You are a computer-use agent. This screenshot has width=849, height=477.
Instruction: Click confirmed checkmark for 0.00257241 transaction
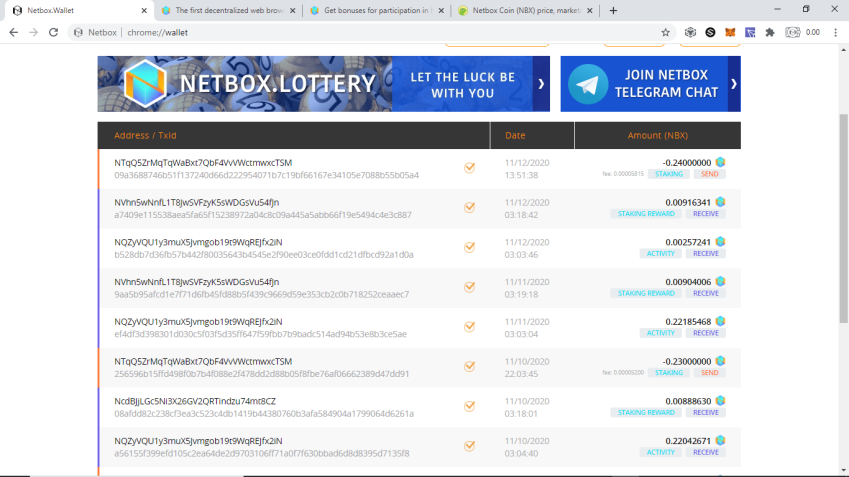(469, 247)
